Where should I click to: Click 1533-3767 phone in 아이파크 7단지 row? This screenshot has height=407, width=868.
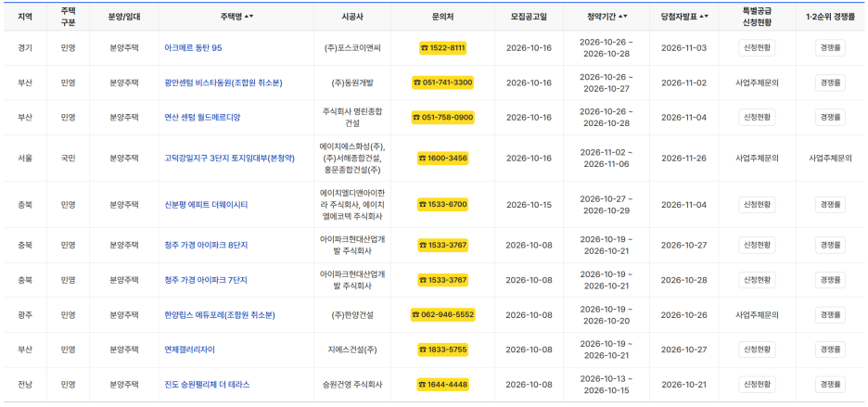tap(443, 280)
